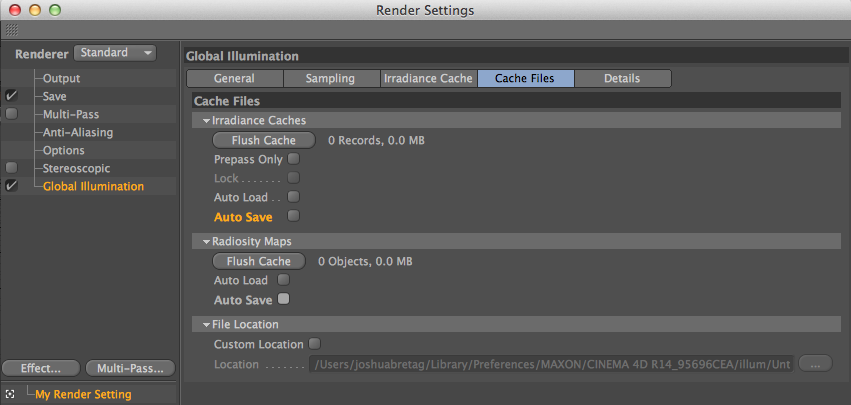Viewport: 851px width, 405px height.
Task: Flush Cache under Irradiance Caches
Action: 264,140
